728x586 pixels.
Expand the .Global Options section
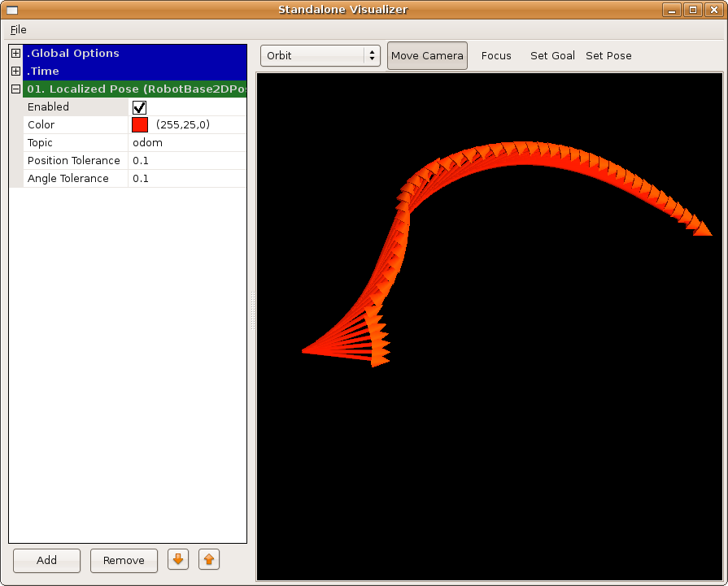pyautogui.click(x=15, y=54)
